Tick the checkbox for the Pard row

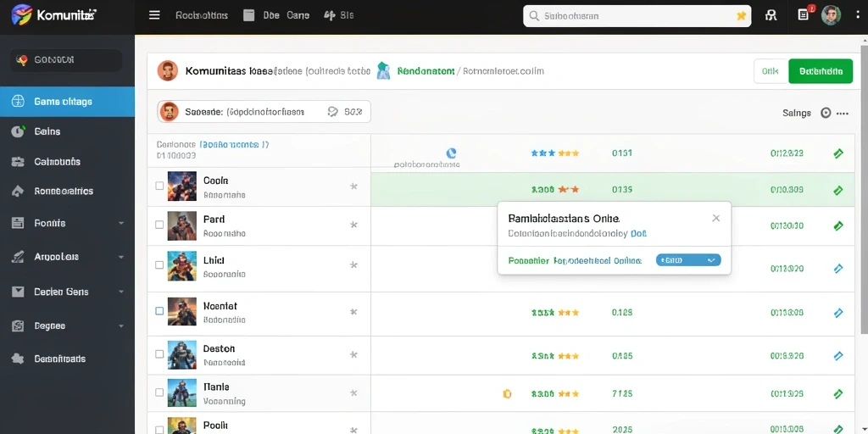pyautogui.click(x=159, y=225)
